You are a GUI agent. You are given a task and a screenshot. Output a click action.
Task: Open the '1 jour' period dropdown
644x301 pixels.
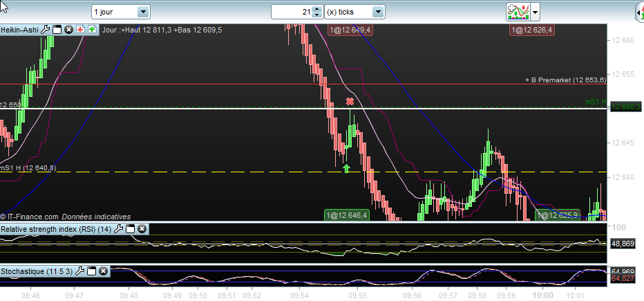[142, 12]
